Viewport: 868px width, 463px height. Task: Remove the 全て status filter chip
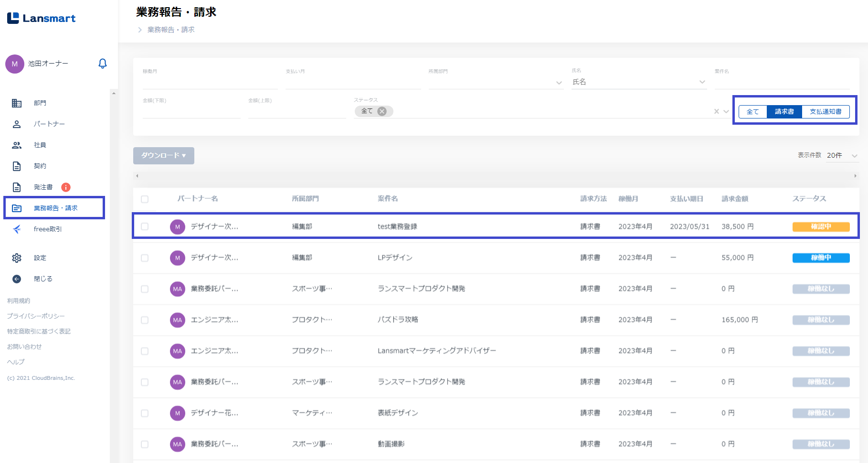pyautogui.click(x=382, y=111)
